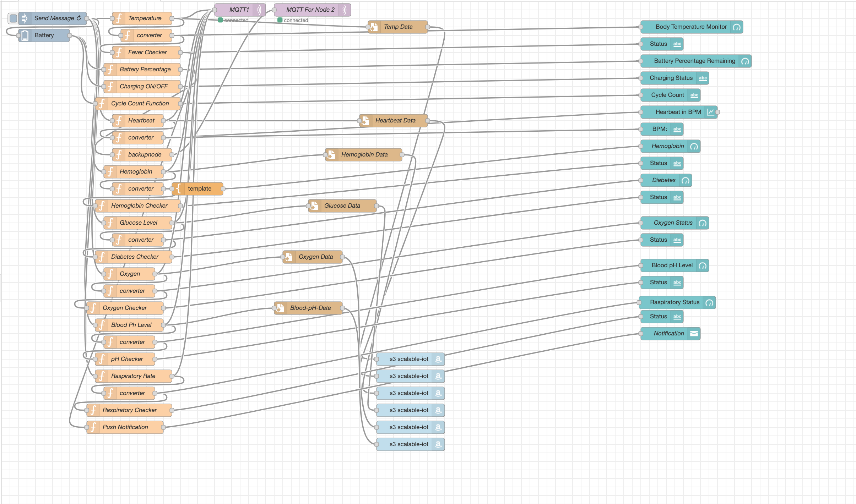This screenshot has height=504, width=856.
Task: Click the gauge icon on Body Temperature Monitor
Action: [737, 27]
